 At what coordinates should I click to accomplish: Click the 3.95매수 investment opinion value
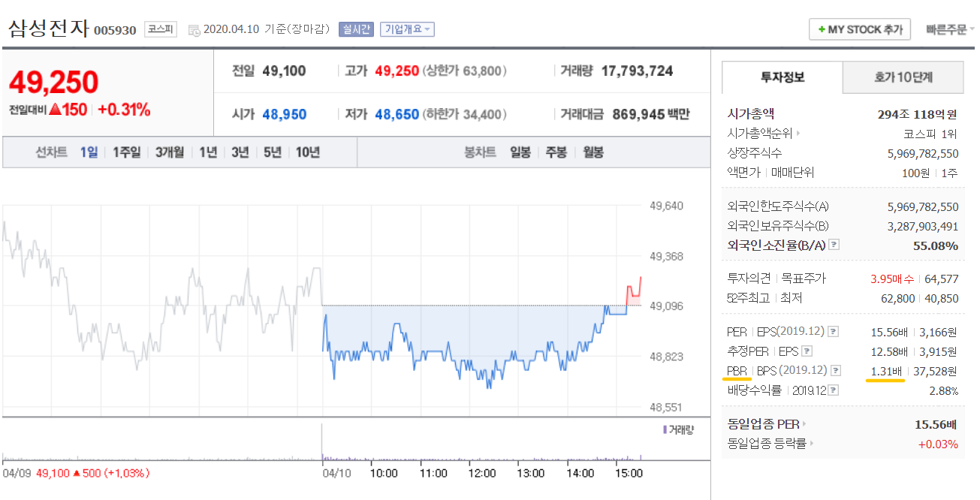pyautogui.click(x=892, y=279)
